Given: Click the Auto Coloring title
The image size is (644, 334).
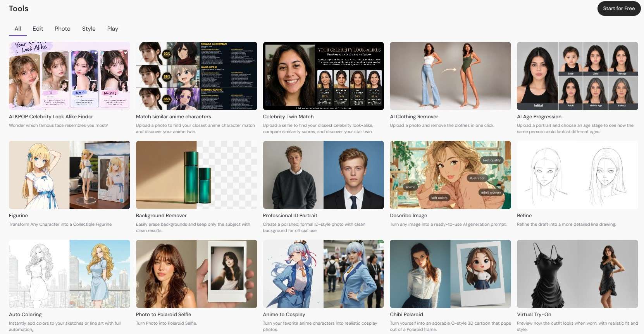Looking at the screenshot, I should pyautogui.click(x=25, y=315).
